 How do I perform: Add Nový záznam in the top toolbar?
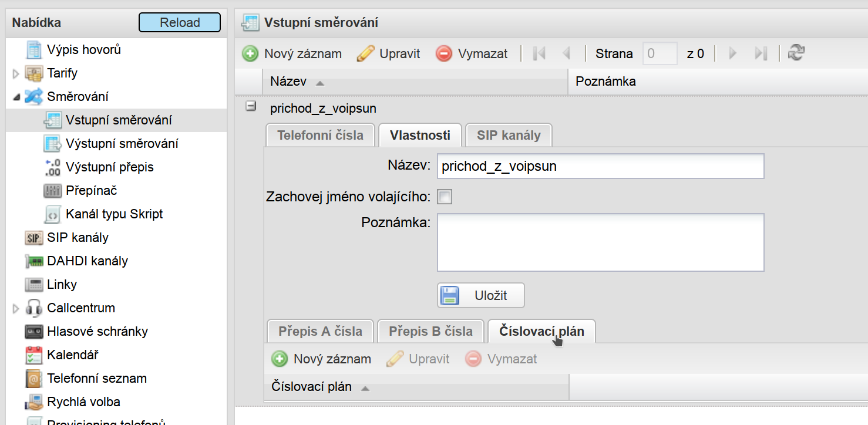292,53
